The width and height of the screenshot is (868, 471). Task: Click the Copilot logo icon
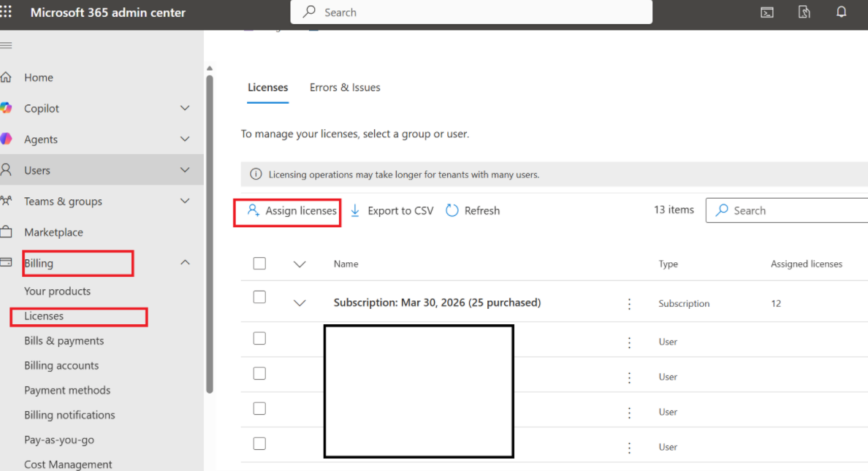click(x=6, y=108)
